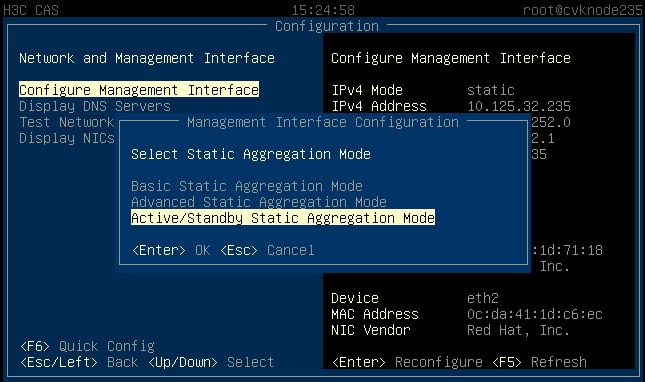
Task: Click Enter Reconfigure in right panel
Action: coord(407,362)
